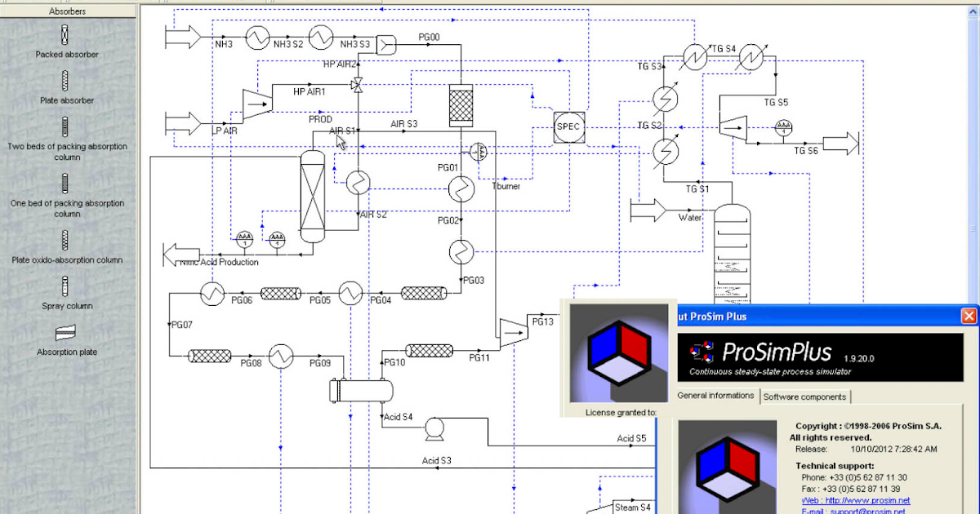Pick the Plate oxido-absorption column tool
The image size is (980, 514).
pyautogui.click(x=65, y=241)
